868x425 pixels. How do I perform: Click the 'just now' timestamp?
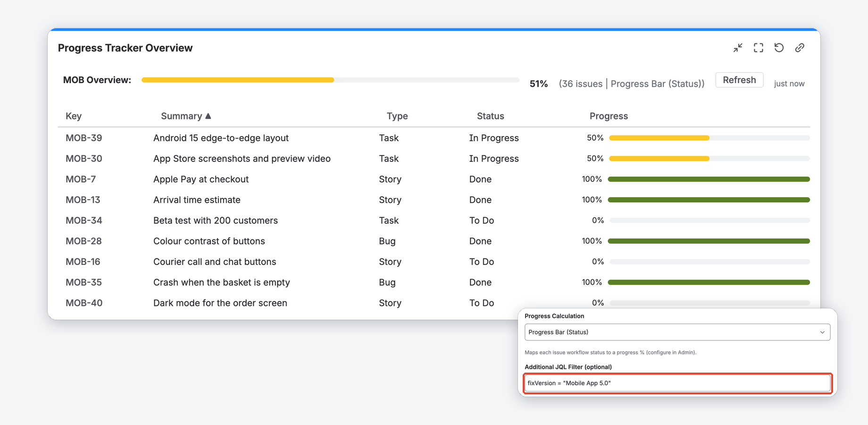point(789,84)
